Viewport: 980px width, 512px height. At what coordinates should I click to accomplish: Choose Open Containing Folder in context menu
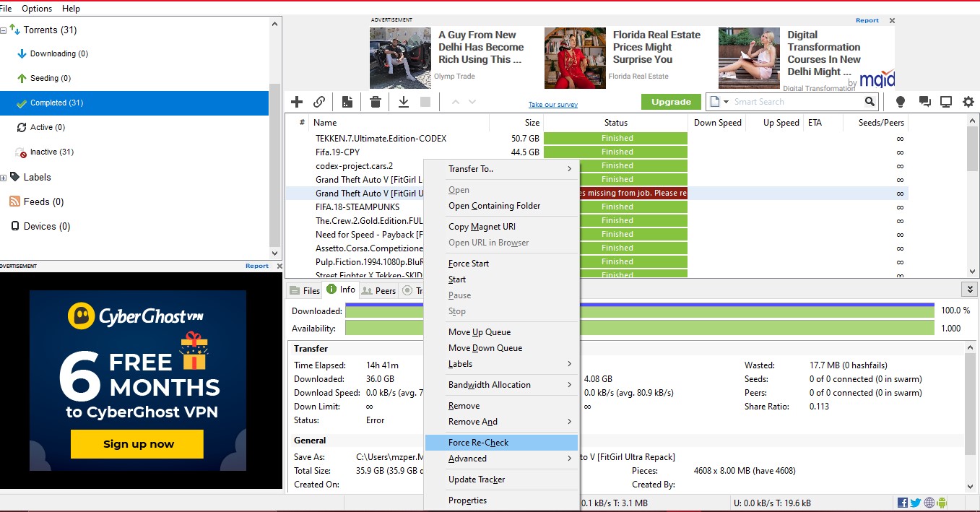coord(502,206)
